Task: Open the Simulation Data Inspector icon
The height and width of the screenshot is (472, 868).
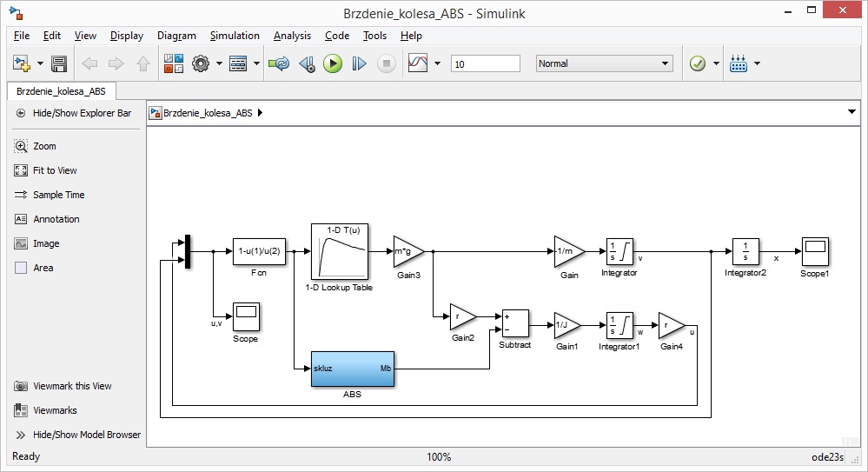Action: 418,63
